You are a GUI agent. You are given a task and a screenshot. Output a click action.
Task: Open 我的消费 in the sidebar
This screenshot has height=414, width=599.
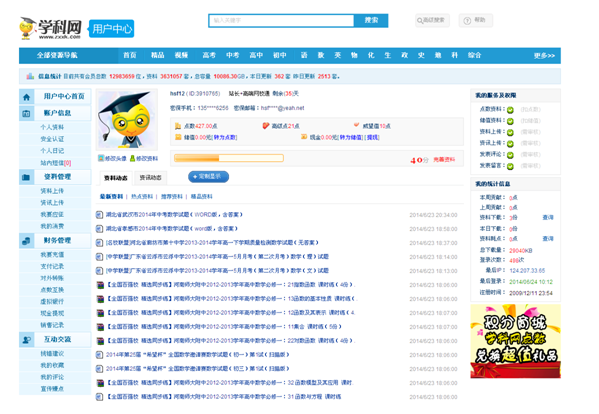pos(52,226)
